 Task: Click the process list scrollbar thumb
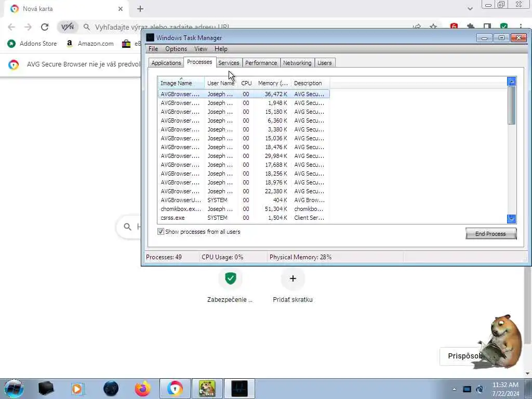(x=512, y=105)
